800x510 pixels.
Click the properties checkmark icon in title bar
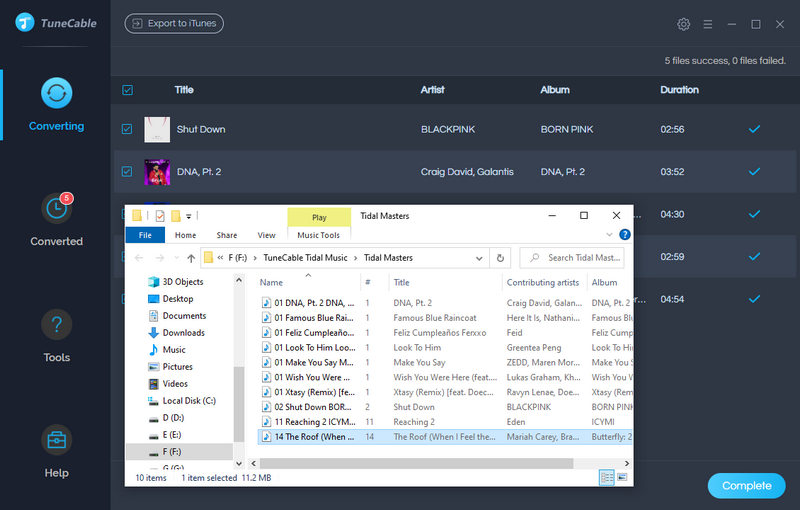click(160, 216)
